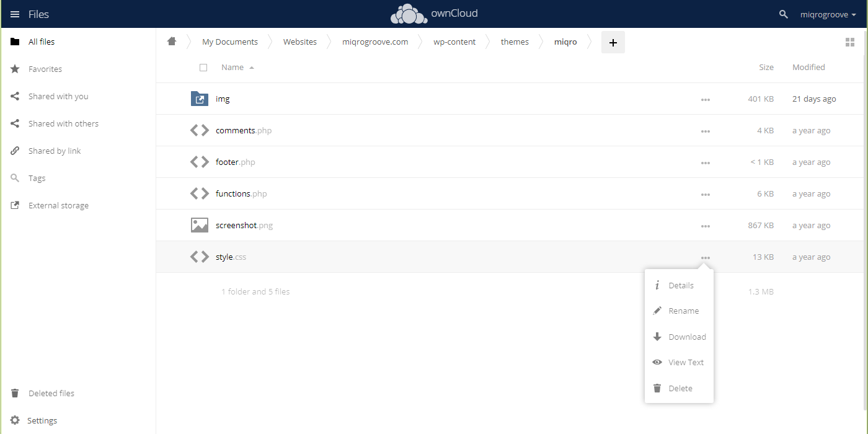Open footer.php file name
868x434 pixels.
(236, 162)
